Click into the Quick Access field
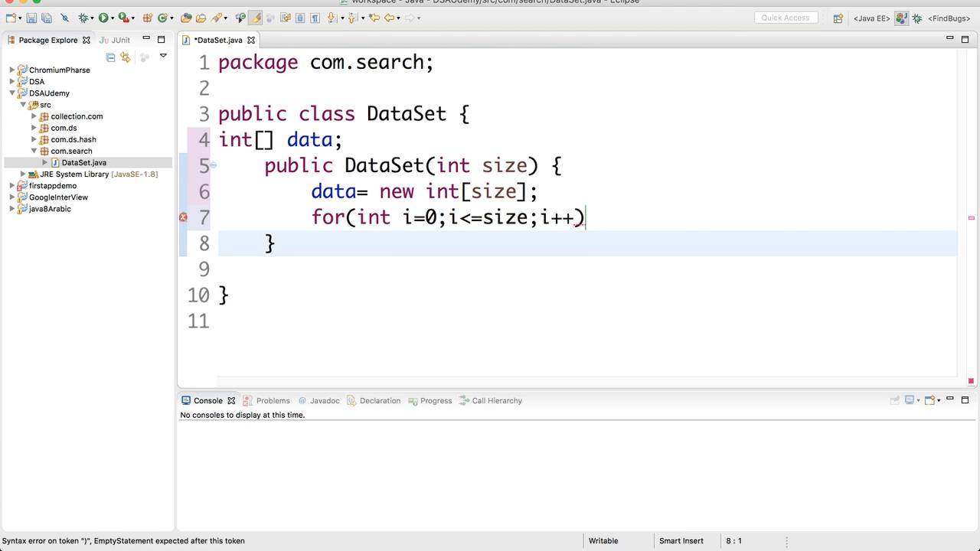Screen dimensions: 980x551 [x=786, y=18]
